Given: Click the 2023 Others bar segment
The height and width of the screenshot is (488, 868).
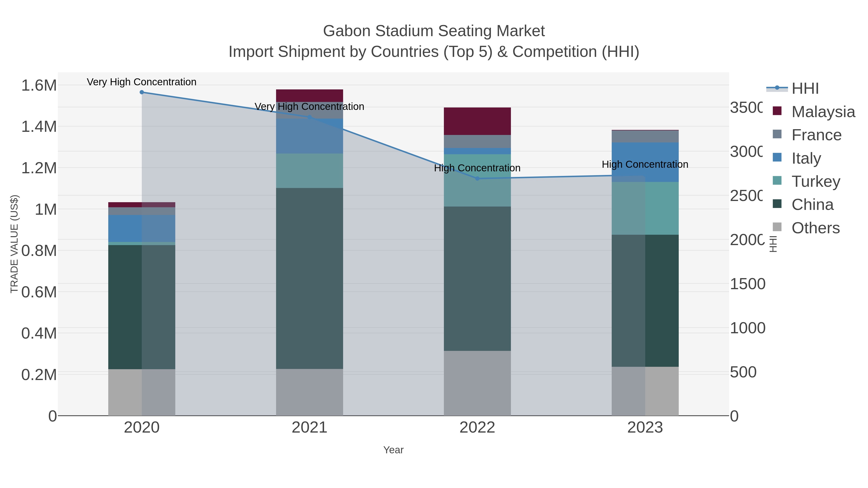Looking at the screenshot, I should click(x=645, y=391).
